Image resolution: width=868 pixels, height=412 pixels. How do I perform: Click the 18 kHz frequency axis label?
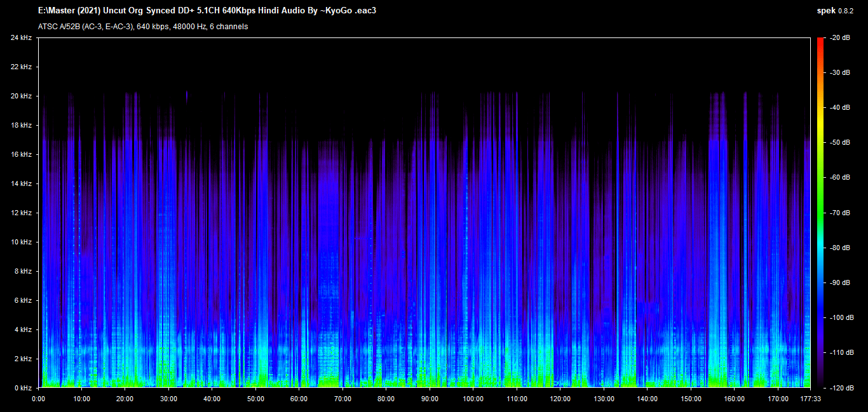(x=21, y=126)
